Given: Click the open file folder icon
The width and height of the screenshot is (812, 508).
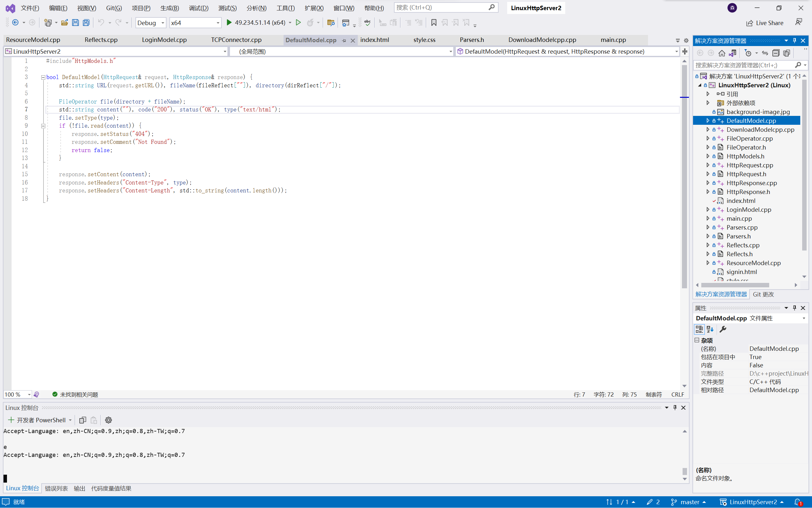Looking at the screenshot, I should pyautogui.click(x=64, y=23).
